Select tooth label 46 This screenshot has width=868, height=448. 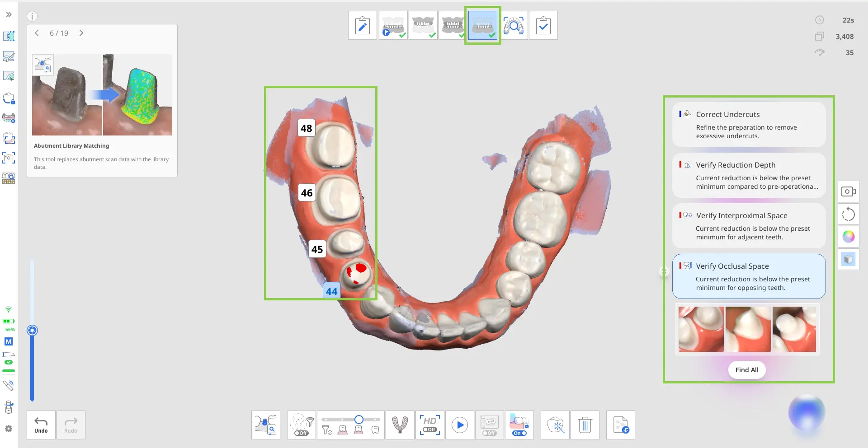pos(307,193)
